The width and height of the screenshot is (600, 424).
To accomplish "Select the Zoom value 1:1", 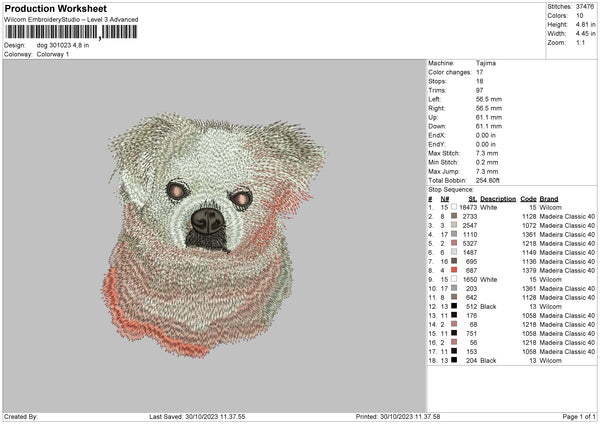I will coord(580,42).
